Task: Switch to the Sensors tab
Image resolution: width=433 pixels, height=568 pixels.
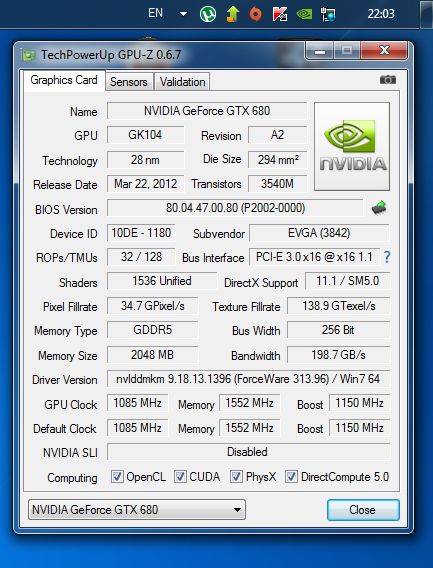Action: pos(129,82)
